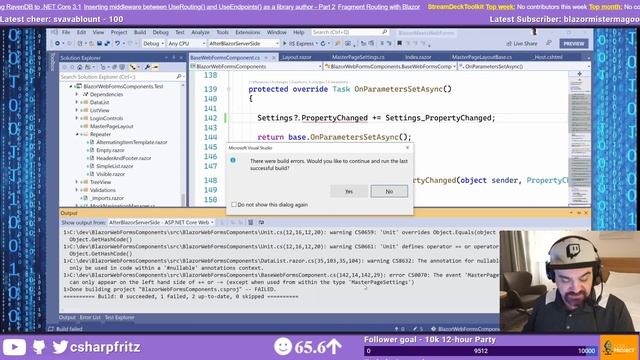
Task: Click Solution Explorer properties wrench icon
Action: [x=147, y=67]
